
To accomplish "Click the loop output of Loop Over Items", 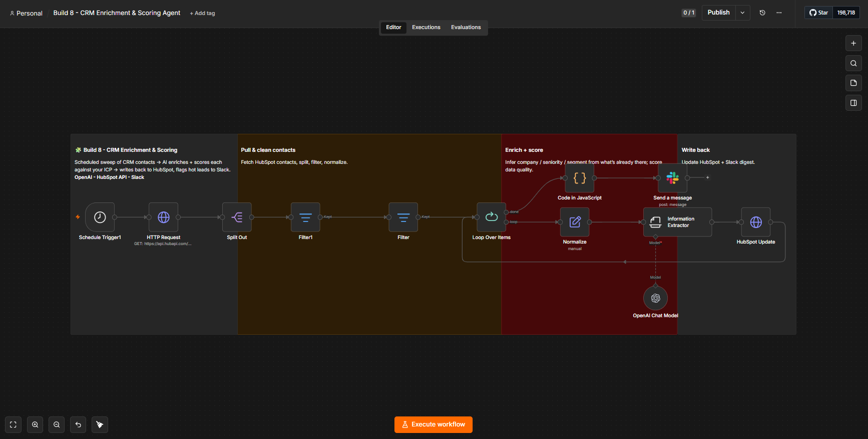I will tap(507, 222).
